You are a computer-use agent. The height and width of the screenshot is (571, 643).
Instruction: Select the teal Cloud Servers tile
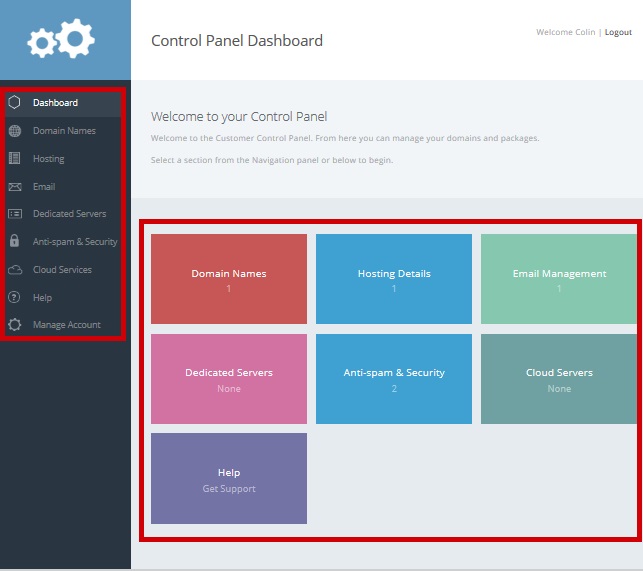559,379
